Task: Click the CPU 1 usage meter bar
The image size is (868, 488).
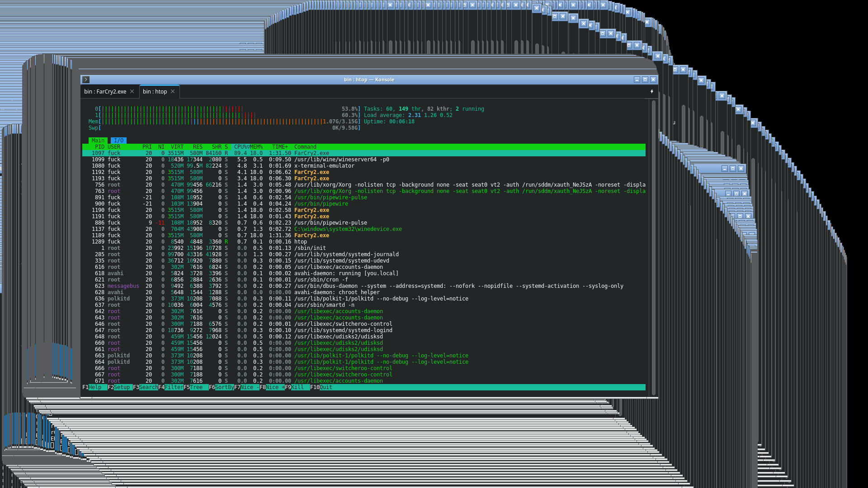Action: coord(227,115)
